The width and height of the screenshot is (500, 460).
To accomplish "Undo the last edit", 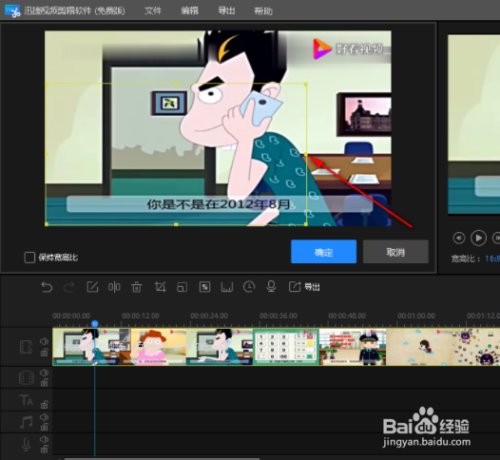I will 47,287.
